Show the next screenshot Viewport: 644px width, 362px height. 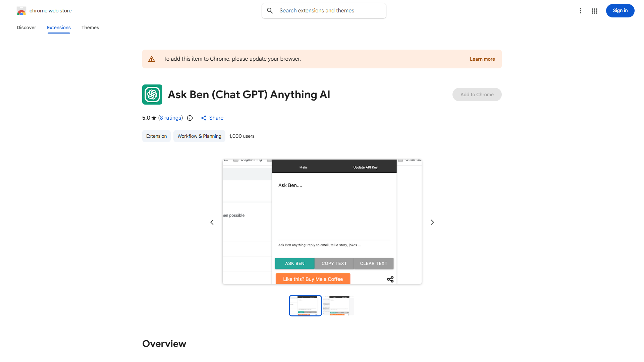coord(432,222)
